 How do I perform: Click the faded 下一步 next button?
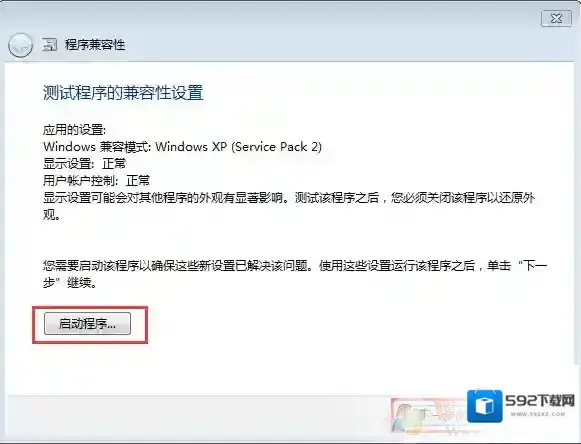point(430,415)
